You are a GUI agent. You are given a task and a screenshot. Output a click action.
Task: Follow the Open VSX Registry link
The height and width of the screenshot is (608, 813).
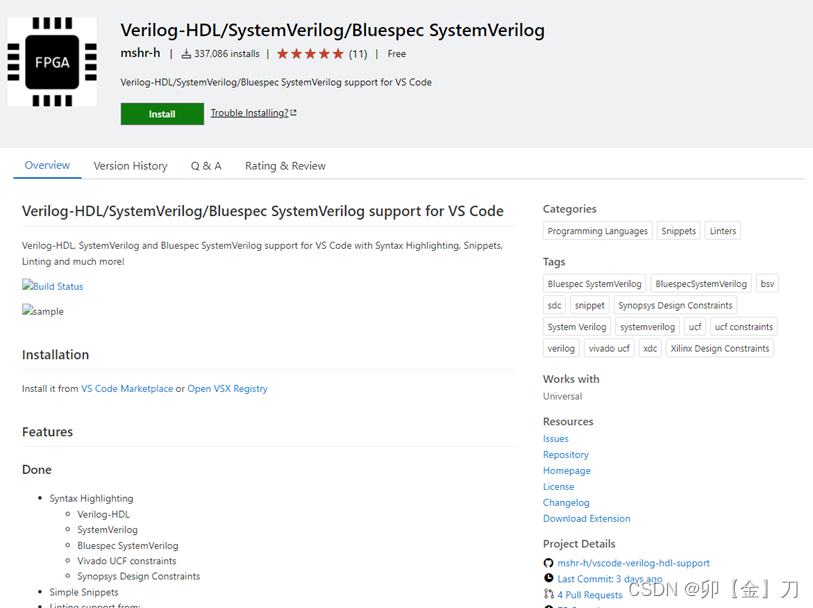pos(228,389)
